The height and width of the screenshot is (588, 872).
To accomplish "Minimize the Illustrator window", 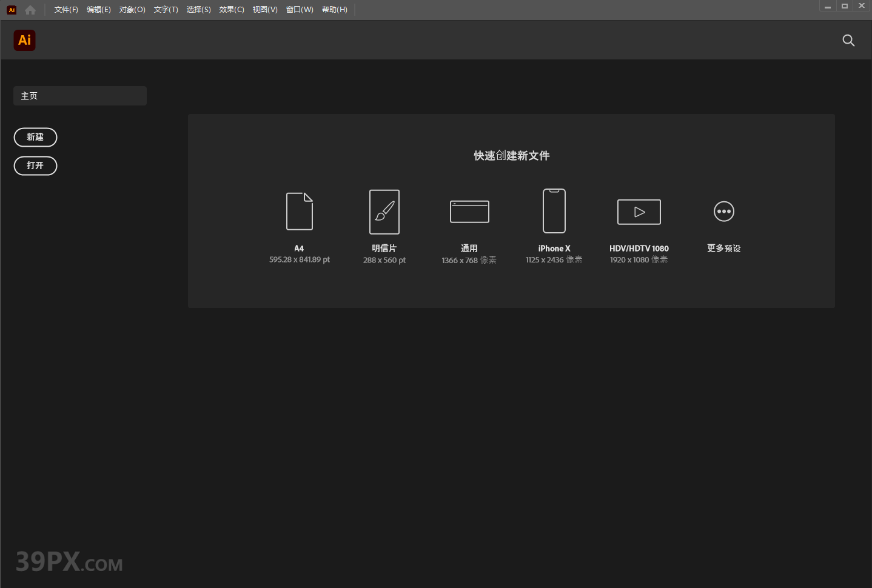I will point(827,6).
